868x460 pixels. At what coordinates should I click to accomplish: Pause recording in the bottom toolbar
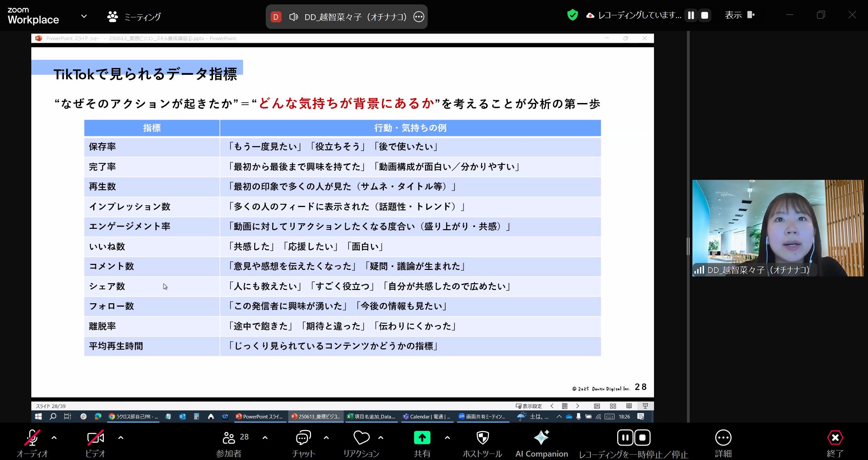click(625, 438)
